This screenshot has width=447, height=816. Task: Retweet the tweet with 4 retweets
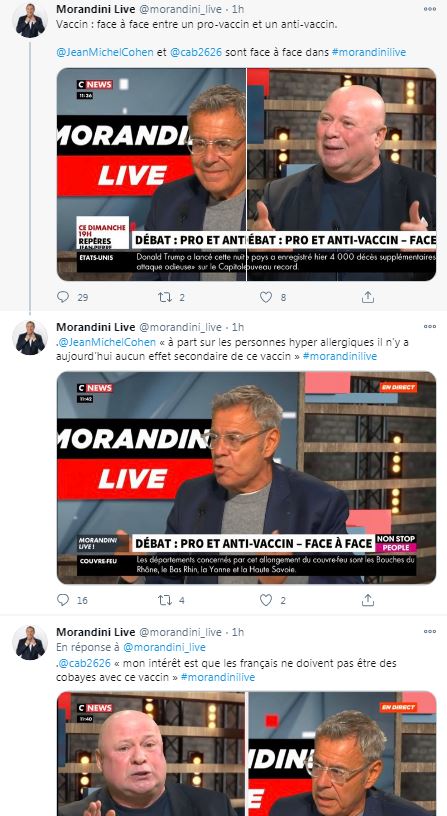[x=164, y=600]
